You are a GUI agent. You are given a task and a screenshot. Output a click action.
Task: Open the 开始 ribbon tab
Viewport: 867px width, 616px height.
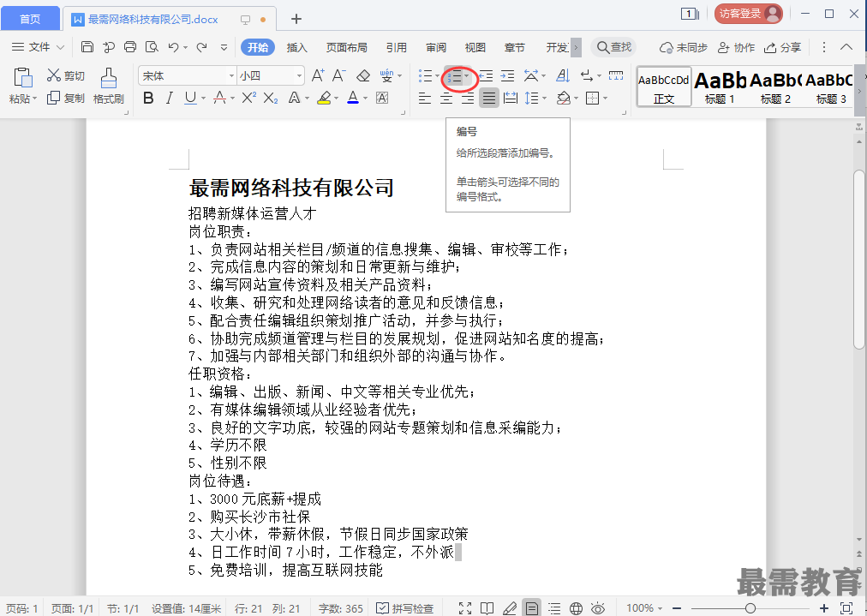point(258,48)
